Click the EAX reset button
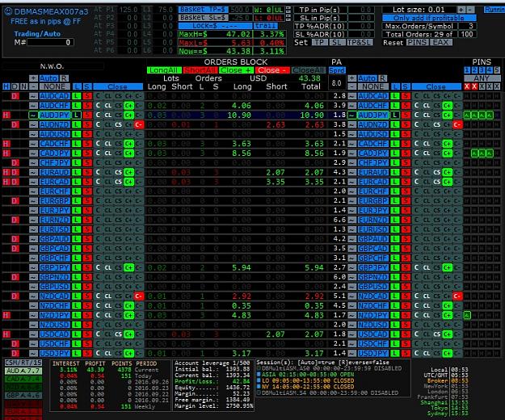505x420 pixels. [x=440, y=42]
